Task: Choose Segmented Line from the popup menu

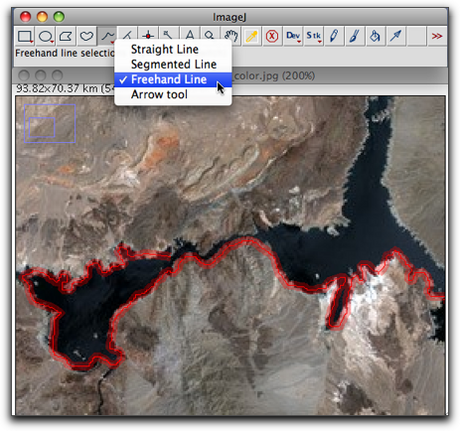Action: [x=173, y=64]
